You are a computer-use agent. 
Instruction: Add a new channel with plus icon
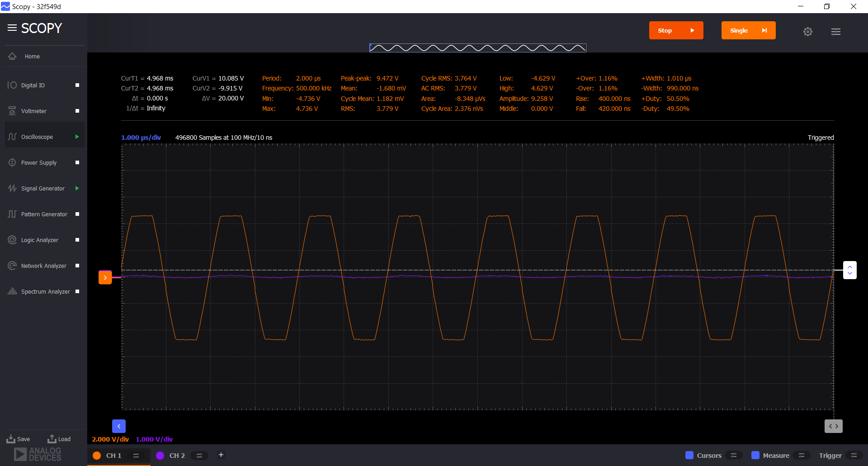click(x=221, y=455)
